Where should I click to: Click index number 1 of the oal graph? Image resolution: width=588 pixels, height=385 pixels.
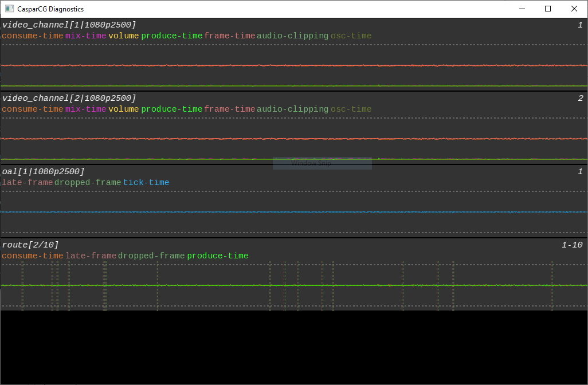click(580, 171)
